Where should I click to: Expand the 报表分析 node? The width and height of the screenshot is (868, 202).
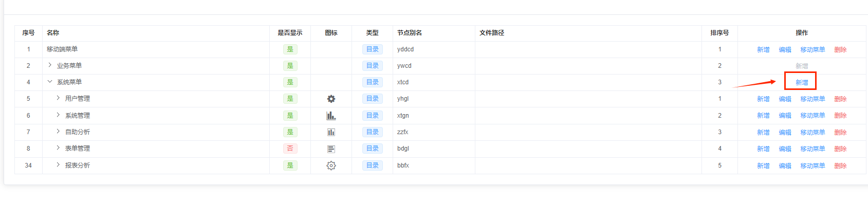(58, 165)
